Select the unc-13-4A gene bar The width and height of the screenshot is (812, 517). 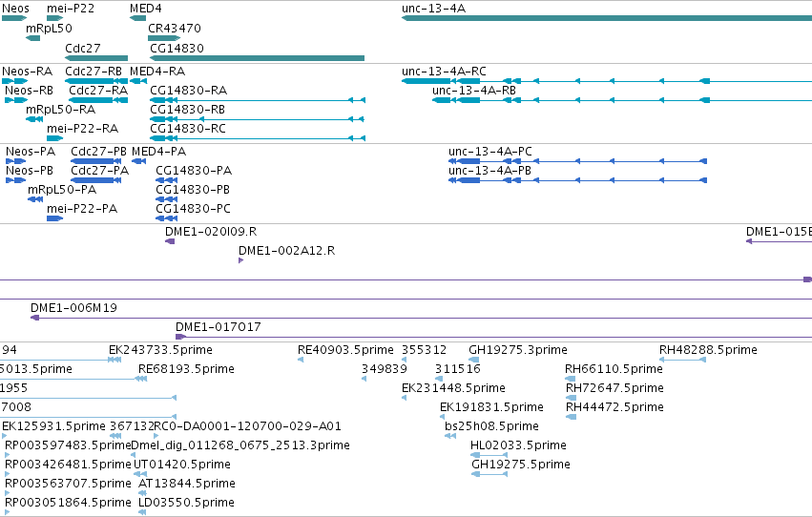click(x=607, y=18)
